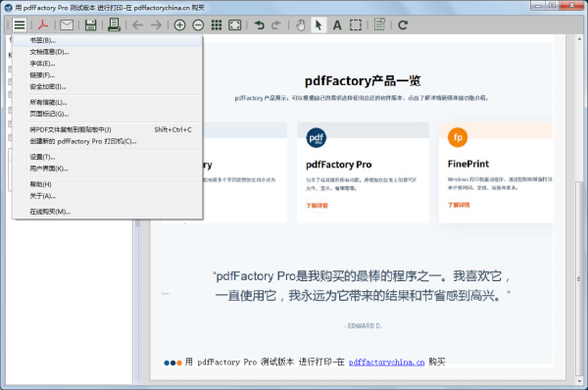588x390 pixels.
Task: Click the zoom in plus icon
Action: pyautogui.click(x=179, y=25)
